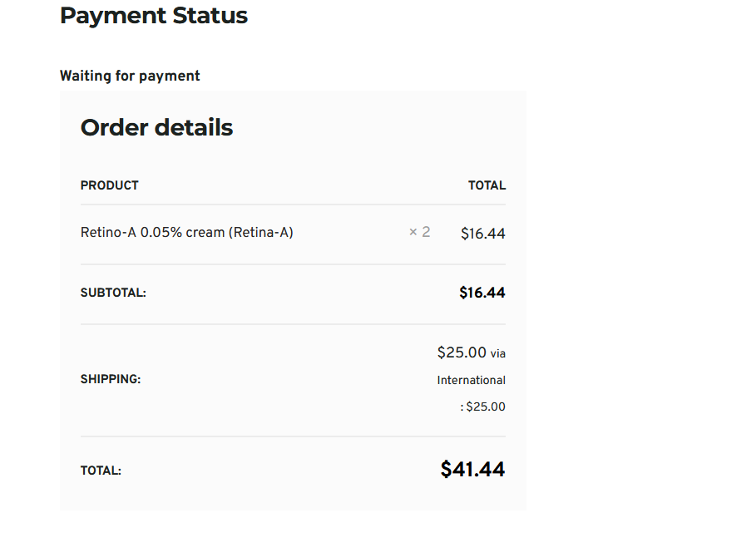Viewport: 756px width, 552px height.
Task: Click the bold $16.44 subtotal amount
Action: tap(482, 293)
